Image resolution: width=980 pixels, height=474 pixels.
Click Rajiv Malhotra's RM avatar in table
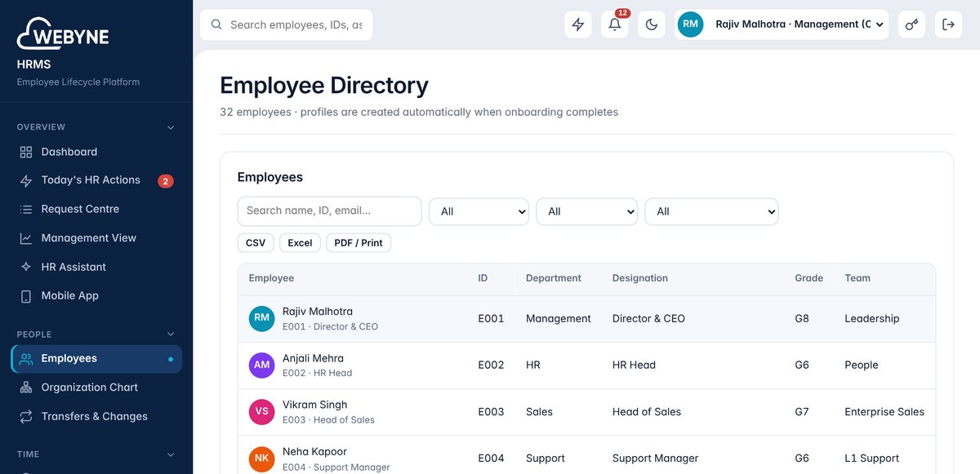262,318
